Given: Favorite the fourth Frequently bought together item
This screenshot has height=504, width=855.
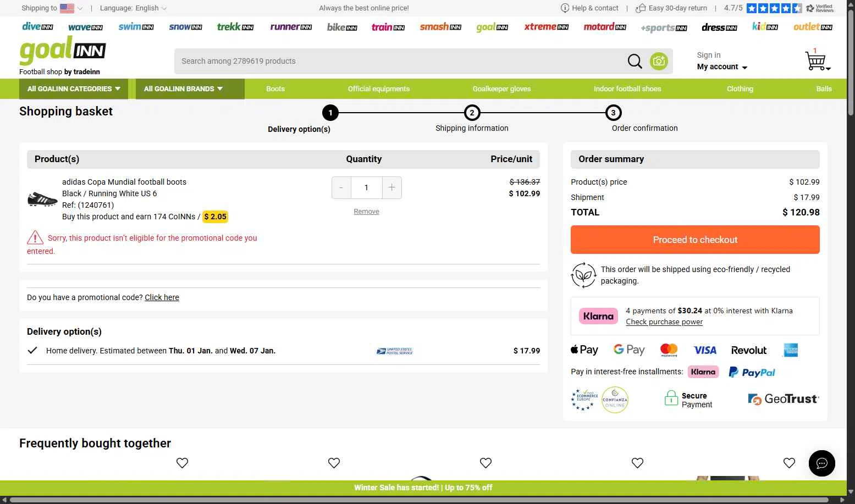Looking at the screenshot, I should [637, 463].
